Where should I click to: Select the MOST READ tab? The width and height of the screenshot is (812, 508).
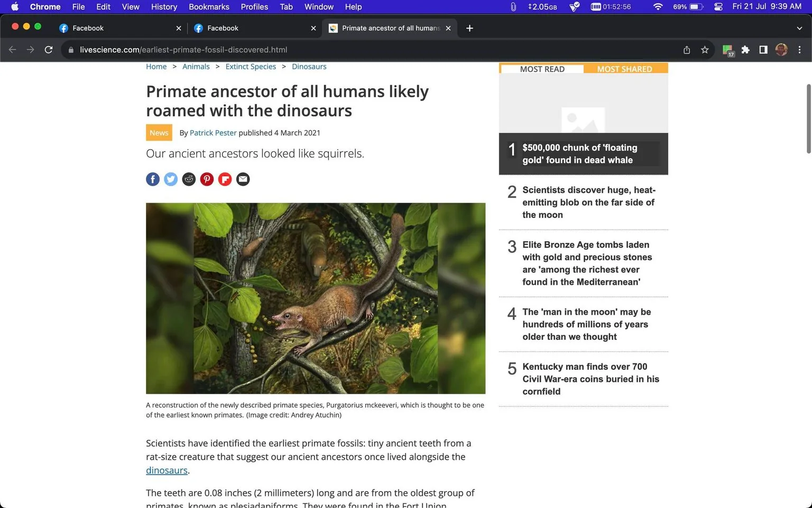[x=542, y=69]
